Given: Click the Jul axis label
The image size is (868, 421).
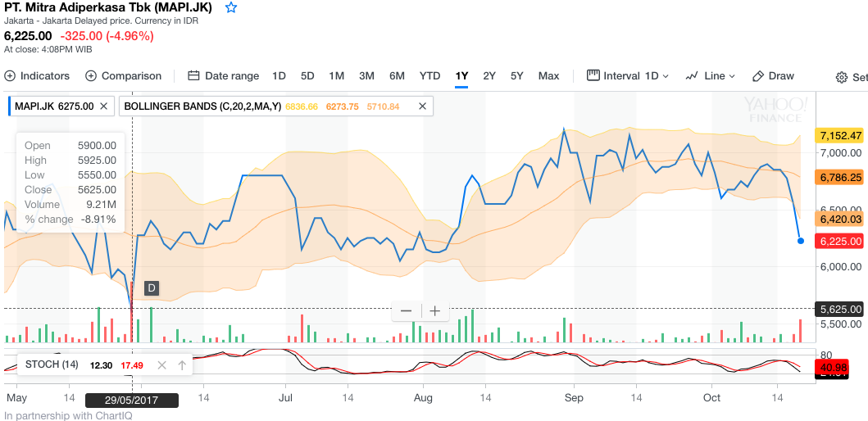Looking at the screenshot, I should coord(285,398).
